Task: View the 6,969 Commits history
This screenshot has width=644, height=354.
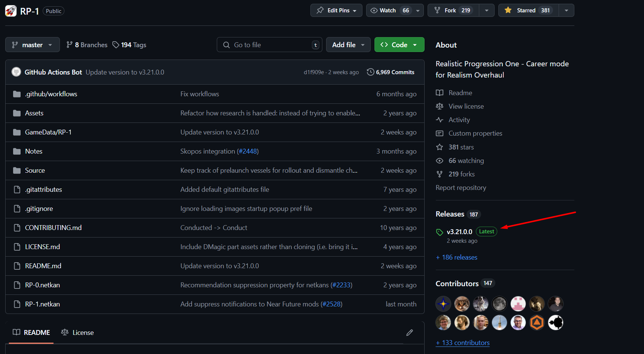Action: pyautogui.click(x=391, y=72)
